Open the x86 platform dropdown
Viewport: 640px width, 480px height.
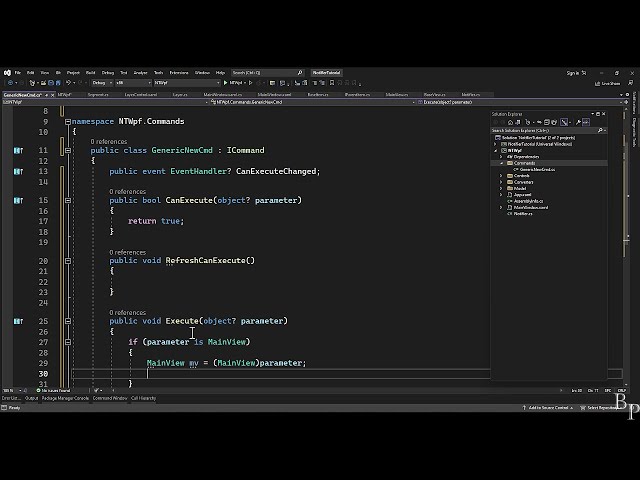[133, 83]
